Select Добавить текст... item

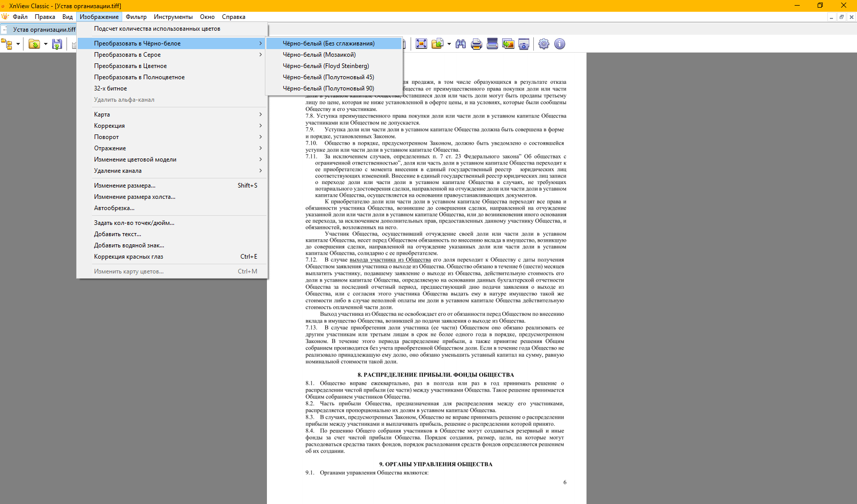point(172,234)
